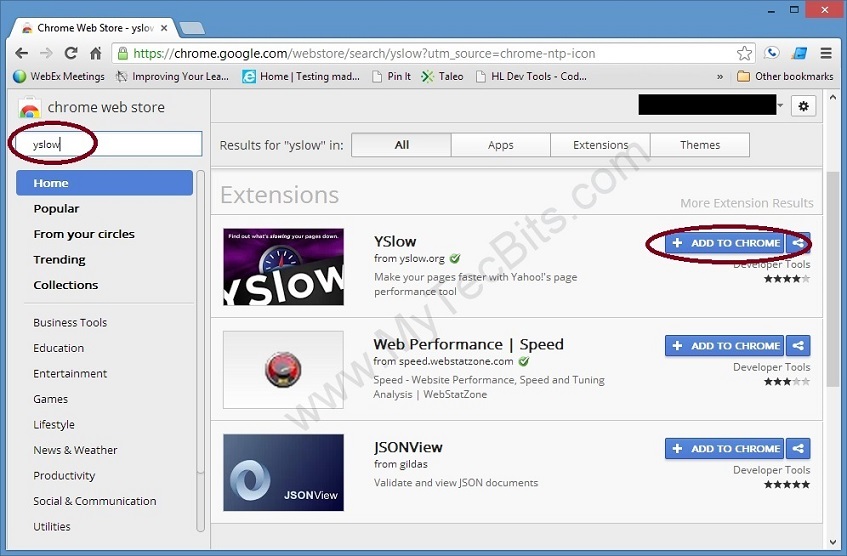Open the Other bookmarks folder
The width and height of the screenshot is (847, 556).
tap(785, 77)
